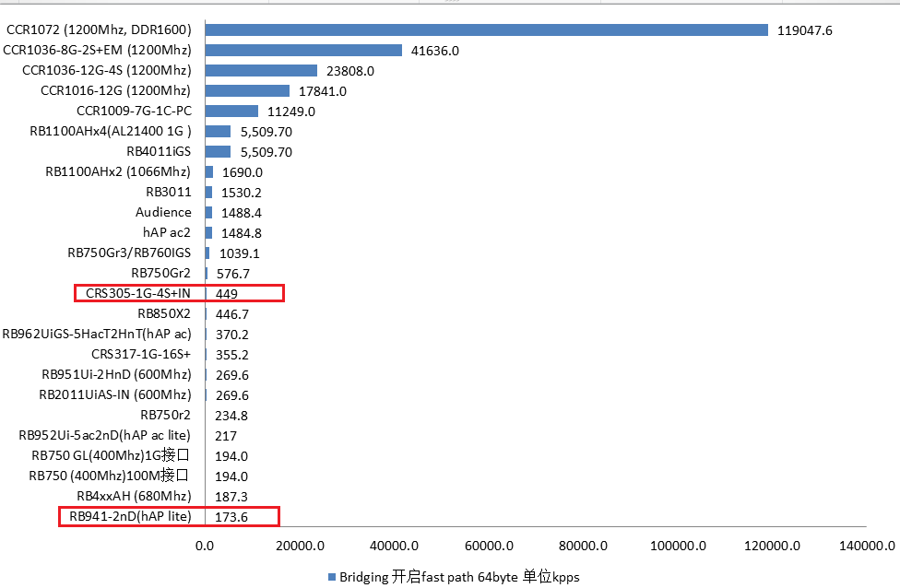Click the CCR1016-12G (1200Mhz) category label
The height and width of the screenshot is (588, 900).
[x=115, y=90]
